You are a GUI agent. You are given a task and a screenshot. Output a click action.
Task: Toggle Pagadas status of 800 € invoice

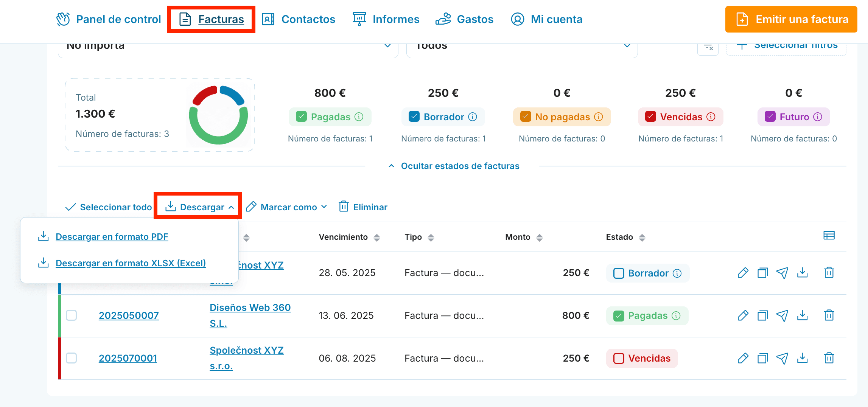pyautogui.click(x=619, y=316)
